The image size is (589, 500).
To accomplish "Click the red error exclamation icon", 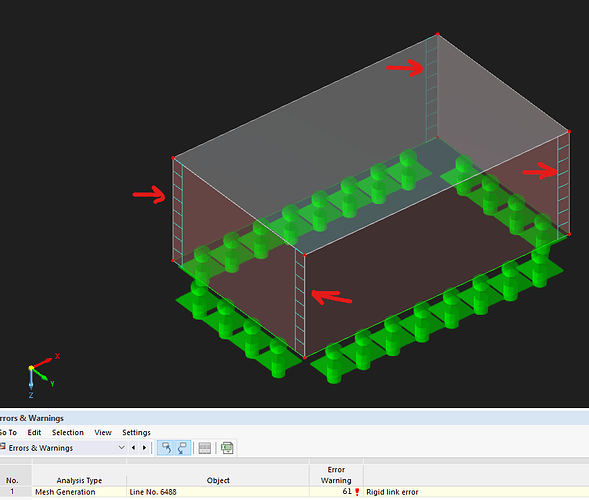I will pos(357,492).
